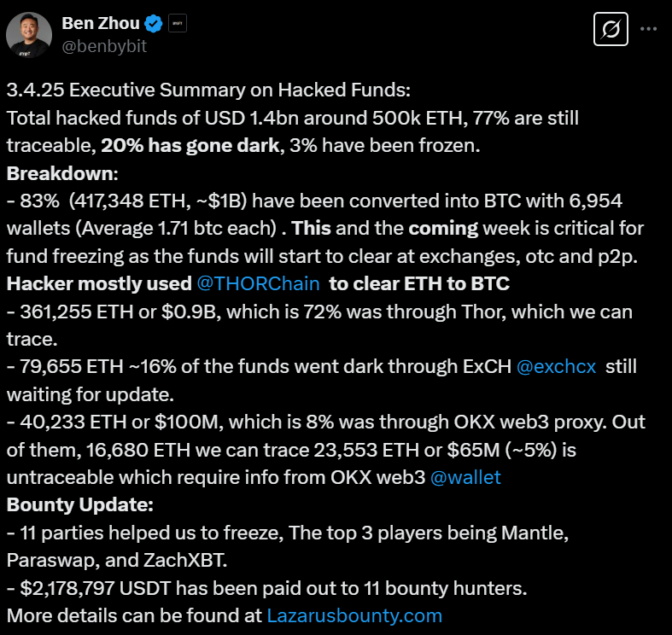The width and height of the screenshot is (672, 635).
Task: Click the bold "Bounty Update:" heading
Action: (80, 504)
